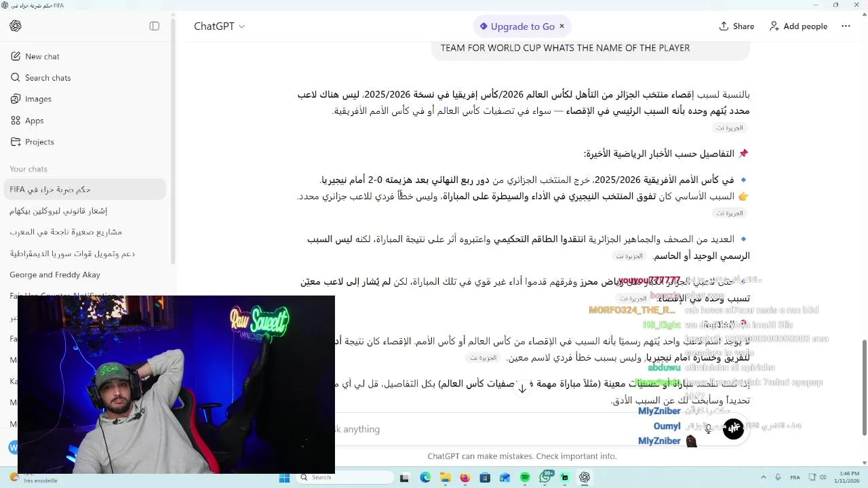Click 'الجزيرة نت' chip after الحاسم
Viewport: 868px width, 488px height.
pyautogui.click(x=629, y=256)
